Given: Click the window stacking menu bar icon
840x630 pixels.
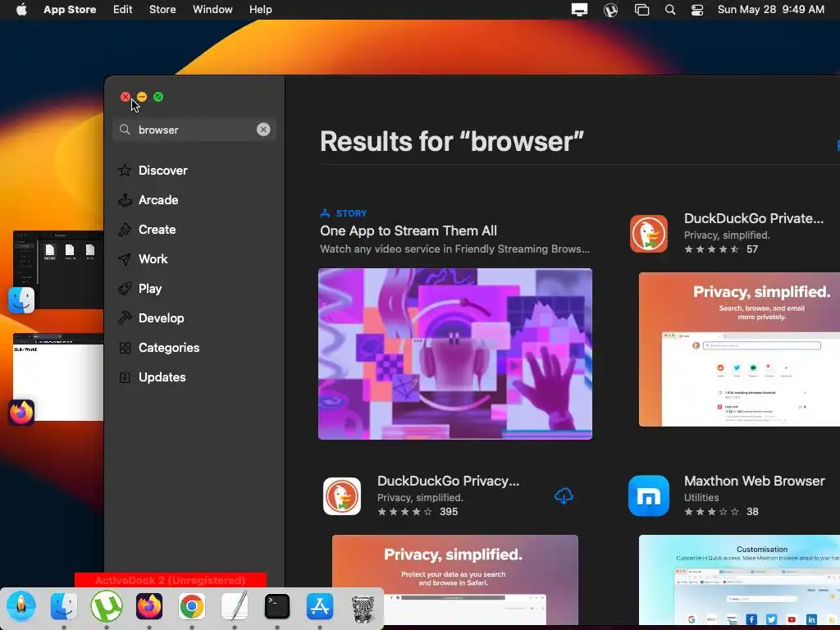Looking at the screenshot, I should pos(641,10).
